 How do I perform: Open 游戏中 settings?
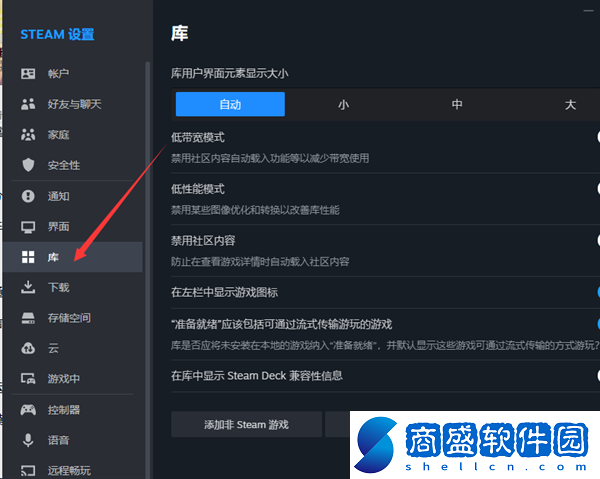point(73,379)
